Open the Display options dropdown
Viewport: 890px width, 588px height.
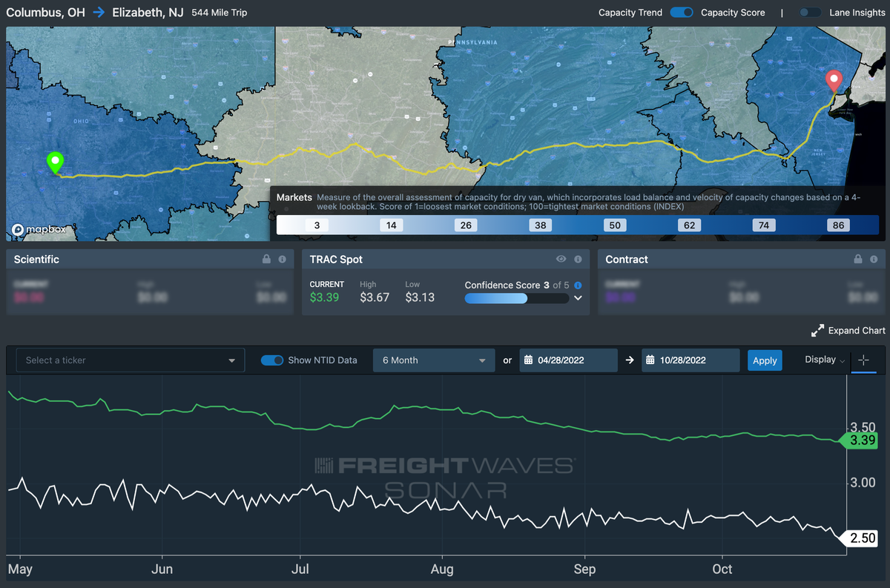[825, 360]
